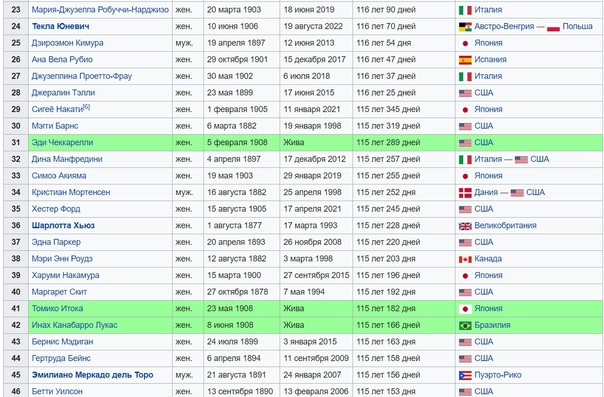Open Кристиан Мортенсен link
604x397 pixels.
pyautogui.click(x=71, y=192)
